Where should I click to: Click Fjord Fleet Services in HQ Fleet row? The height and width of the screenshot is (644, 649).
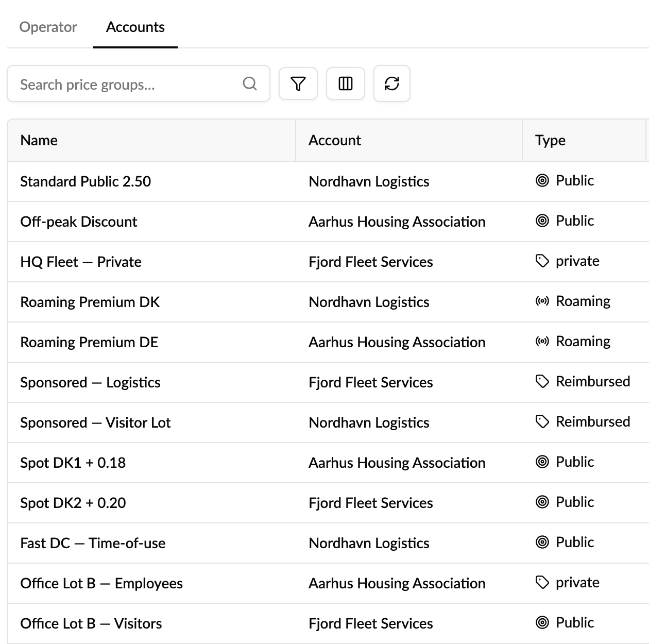[x=371, y=262]
